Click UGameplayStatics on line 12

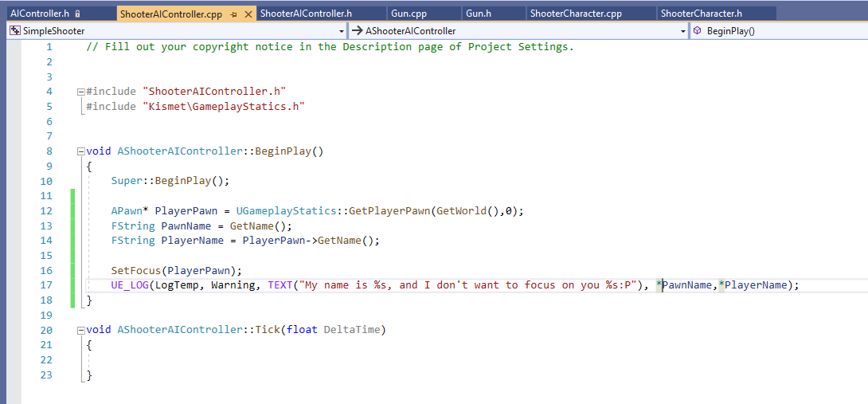tap(286, 210)
